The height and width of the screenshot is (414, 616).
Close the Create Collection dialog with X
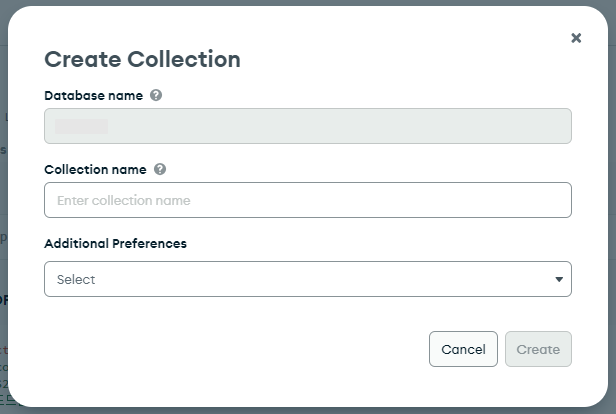(576, 38)
